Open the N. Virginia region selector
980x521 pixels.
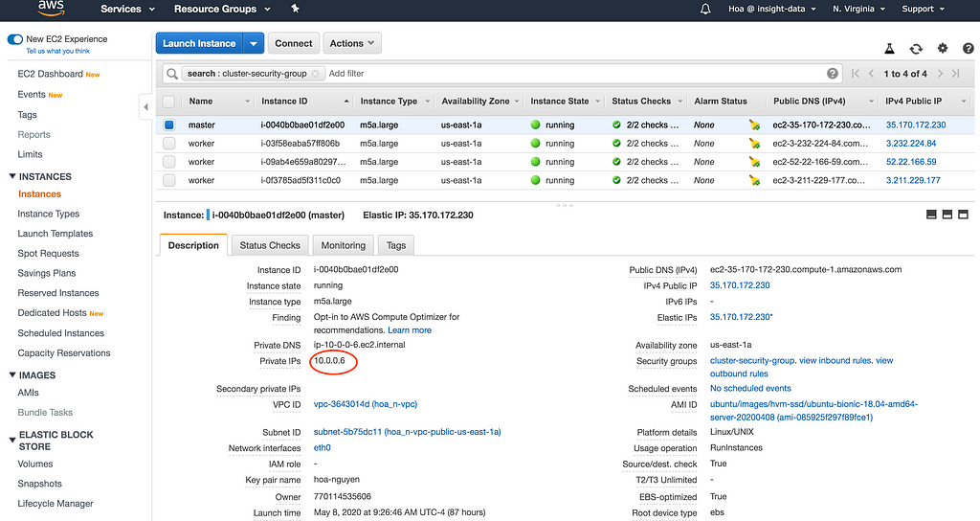(x=858, y=9)
